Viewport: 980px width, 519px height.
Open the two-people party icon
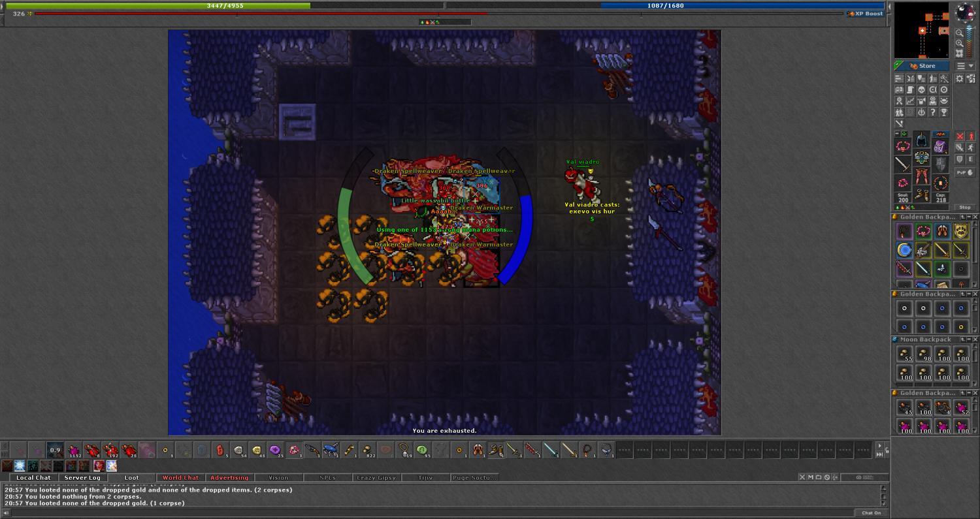899,112
